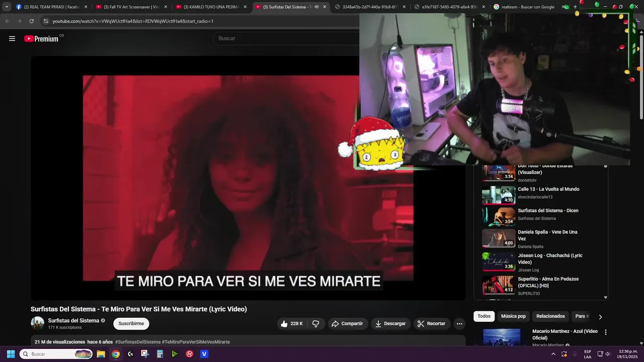The image size is (644, 362).
Task: Open Calculator taskbar icon
Action: [160, 354]
